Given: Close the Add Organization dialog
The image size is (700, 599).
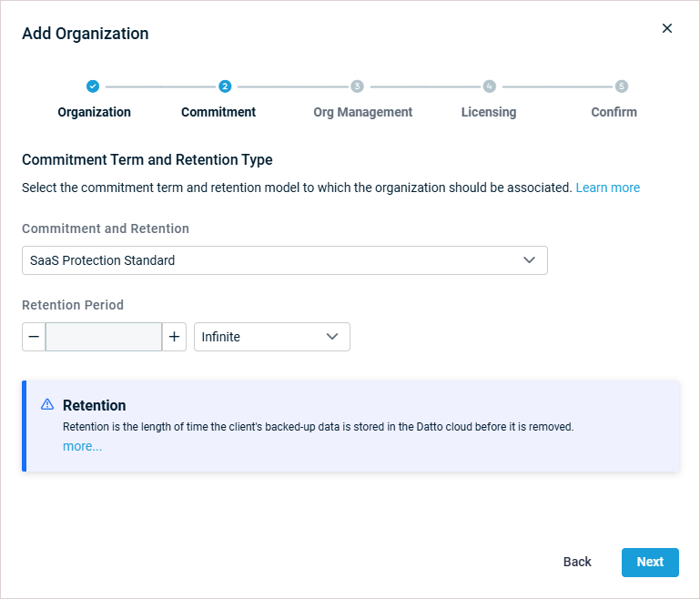Looking at the screenshot, I should coord(667,28).
